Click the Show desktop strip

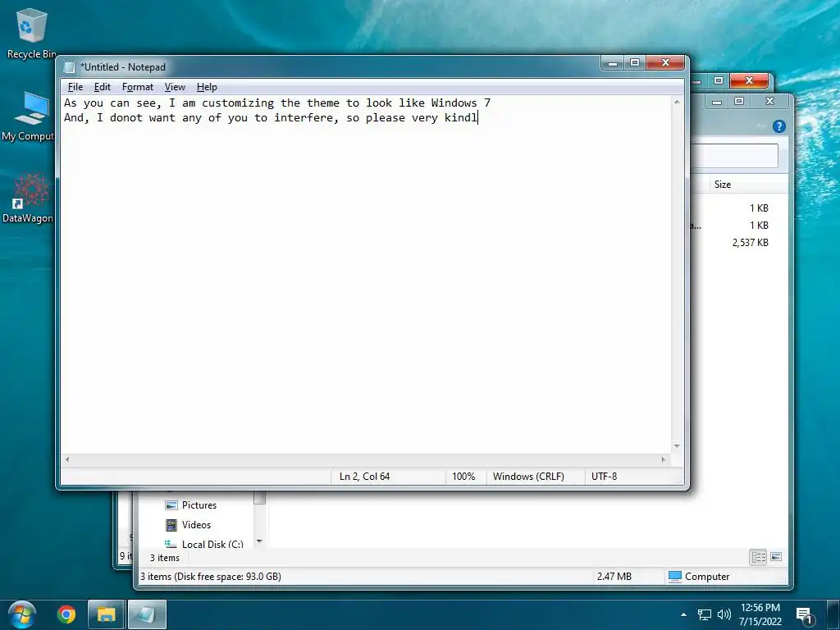pos(833,614)
